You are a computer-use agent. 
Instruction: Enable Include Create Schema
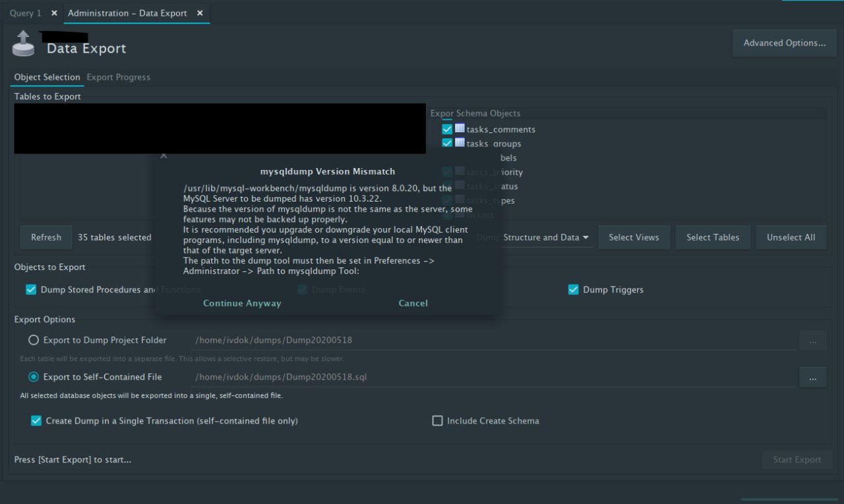coord(437,420)
